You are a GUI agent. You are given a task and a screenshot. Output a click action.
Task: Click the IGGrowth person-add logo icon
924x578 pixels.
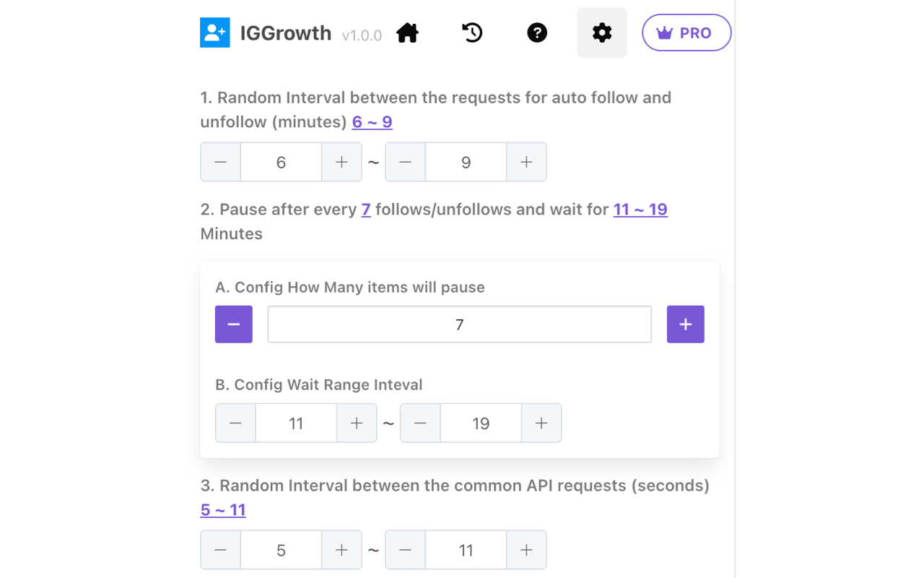214,33
